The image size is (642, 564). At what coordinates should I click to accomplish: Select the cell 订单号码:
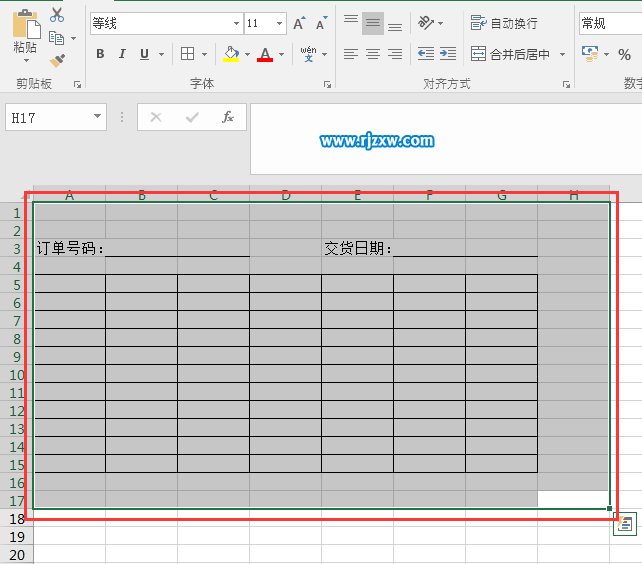click(x=70, y=249)
